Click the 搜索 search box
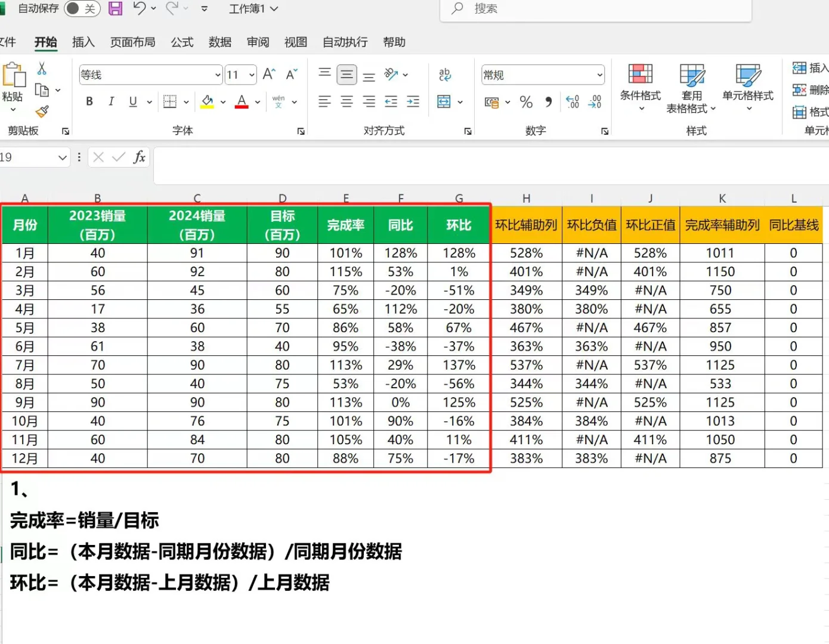Viewport: 829px width, 644px height. [596, 9]
